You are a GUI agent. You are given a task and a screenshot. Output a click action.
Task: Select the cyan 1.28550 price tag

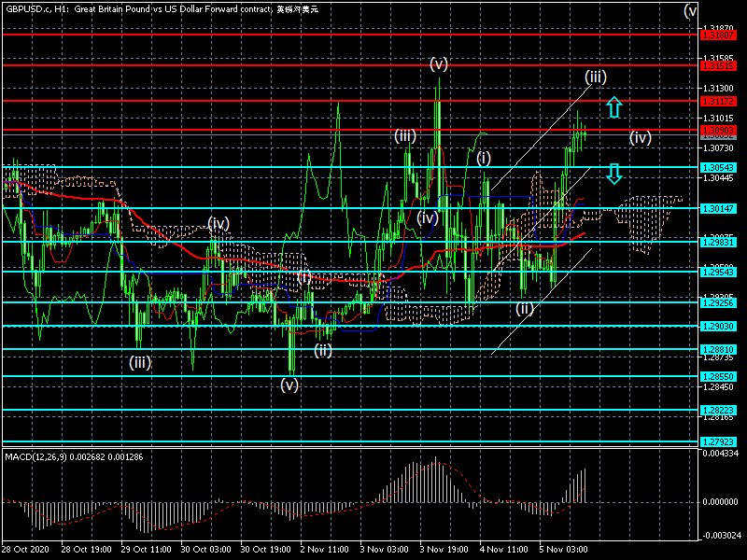click(718, 376)
